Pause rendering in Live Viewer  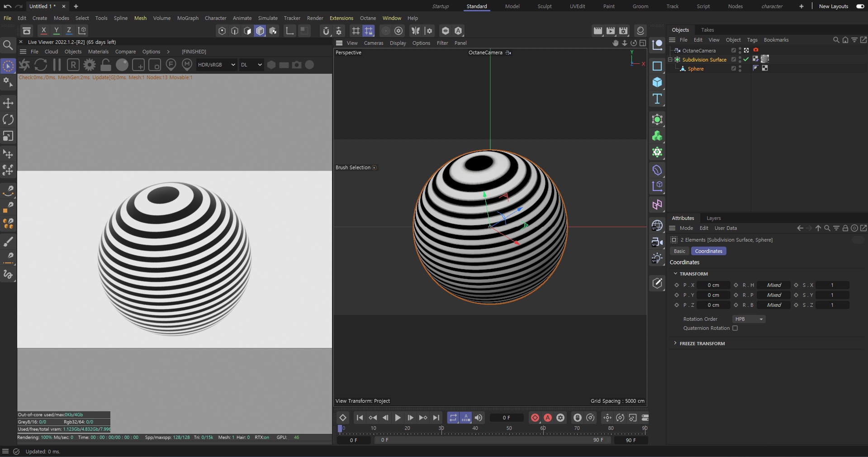click(57, 65)
